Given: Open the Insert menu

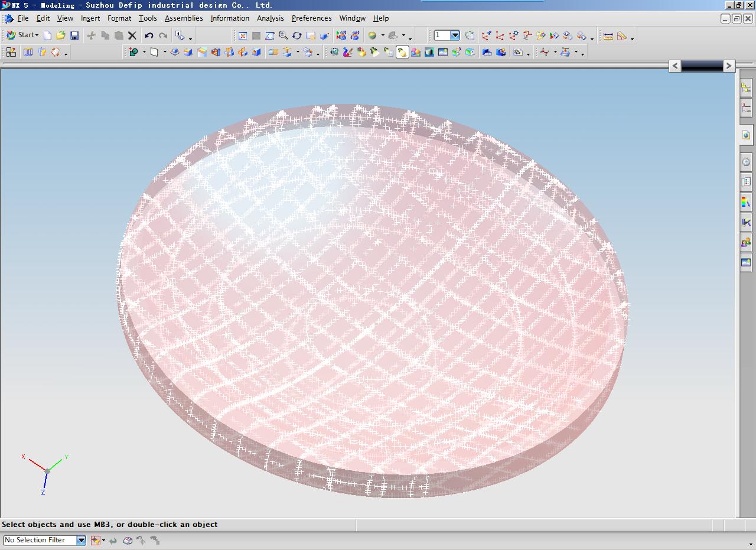Looking at the screenshot, I should click(x=90, y=18).
